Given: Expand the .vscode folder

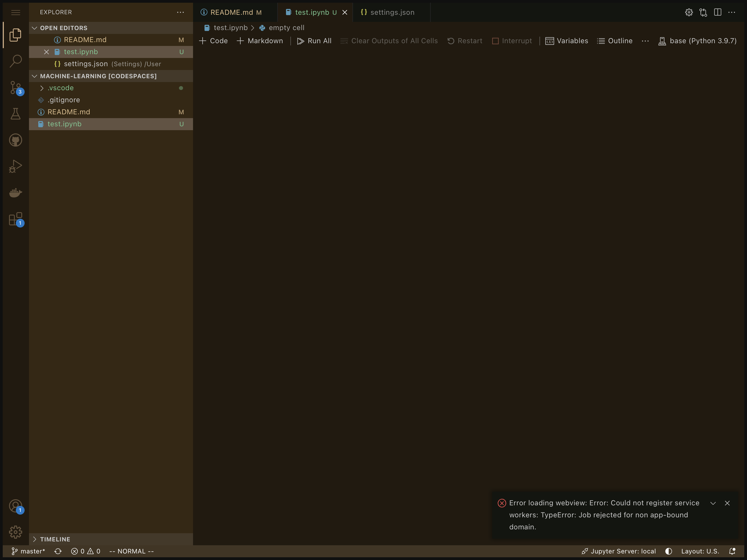Looking at the screenshot, I should tap(42, 88).
